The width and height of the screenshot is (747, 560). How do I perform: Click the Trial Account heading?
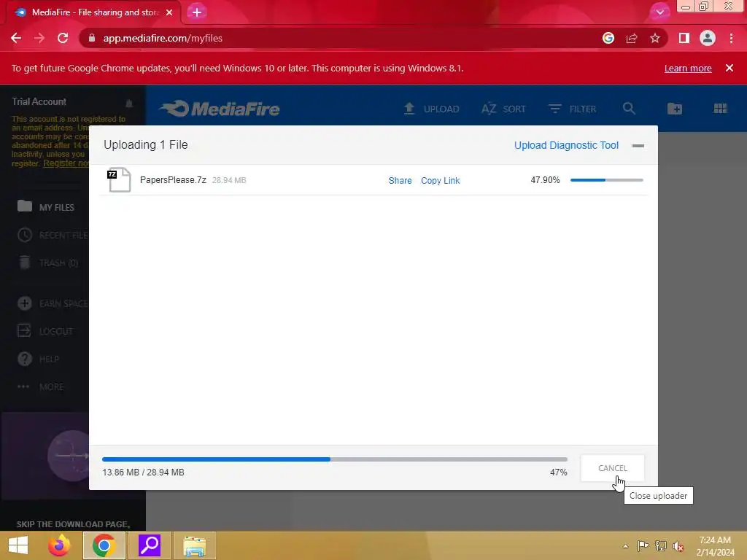pos(39,101)
